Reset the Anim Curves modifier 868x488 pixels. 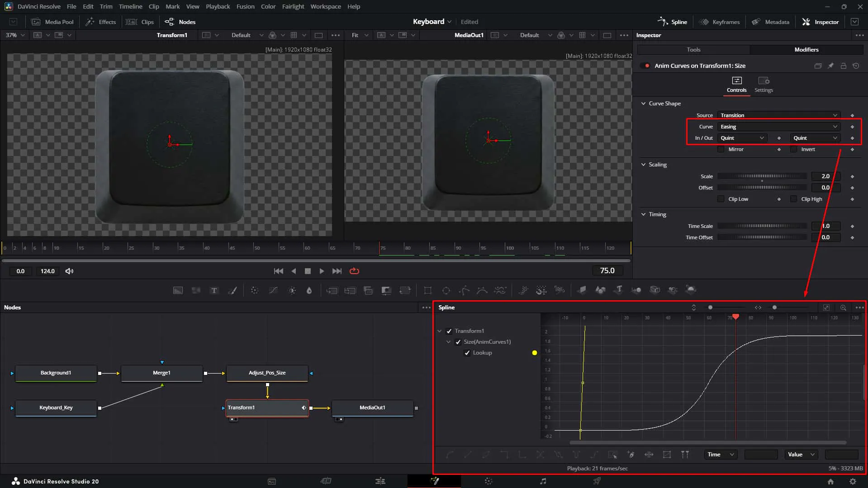856,66
